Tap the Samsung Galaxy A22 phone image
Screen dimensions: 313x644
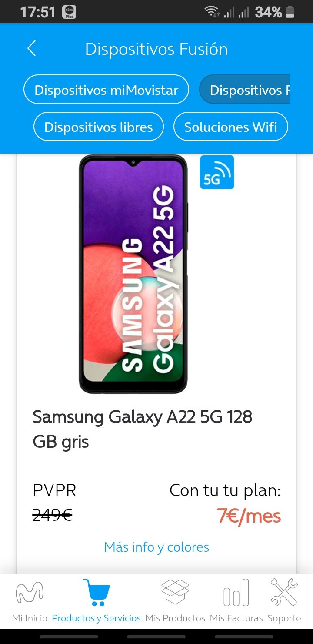133,274
